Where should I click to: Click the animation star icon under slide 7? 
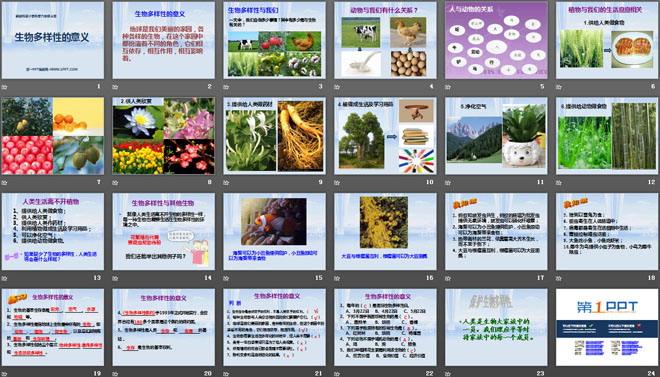(5, 183)
